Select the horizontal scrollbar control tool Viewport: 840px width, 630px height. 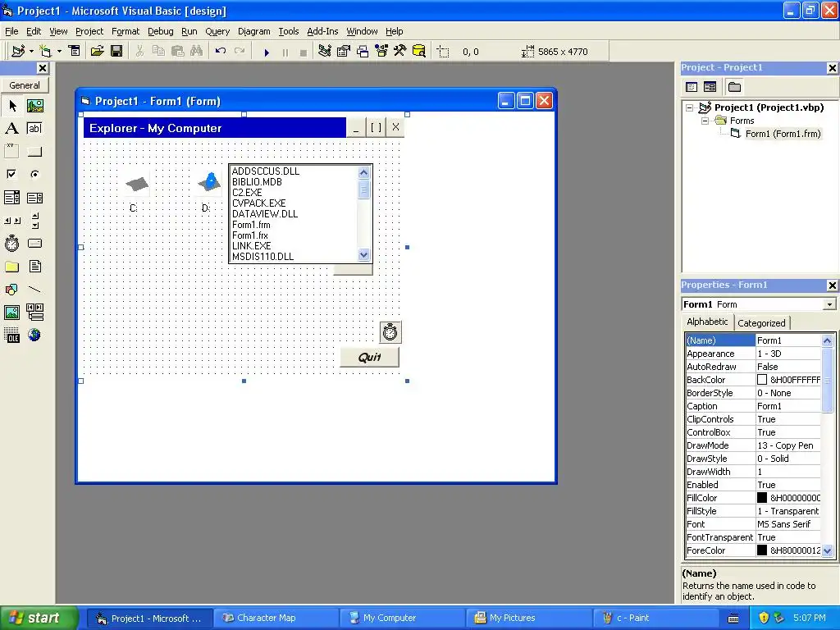(11, 220)
